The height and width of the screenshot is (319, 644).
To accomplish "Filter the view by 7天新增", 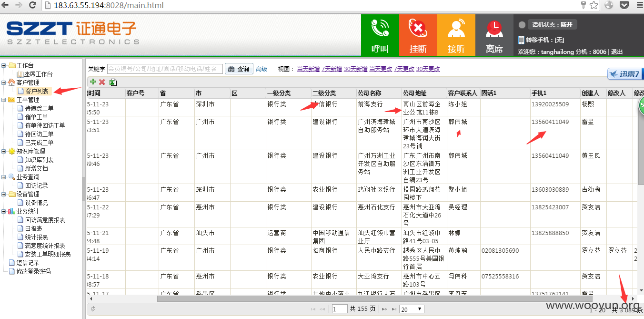I will [x=332, y=69].
